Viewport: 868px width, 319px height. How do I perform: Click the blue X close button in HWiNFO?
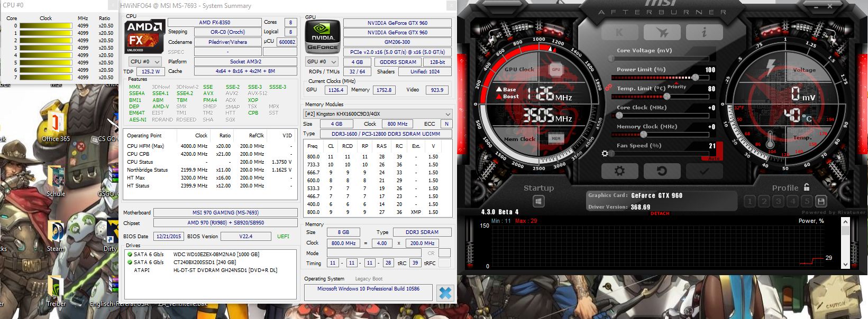click(445, 293)
